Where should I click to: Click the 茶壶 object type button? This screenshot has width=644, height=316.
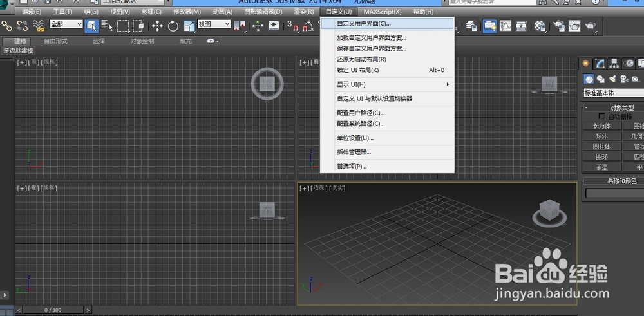(x=601, y=167)
